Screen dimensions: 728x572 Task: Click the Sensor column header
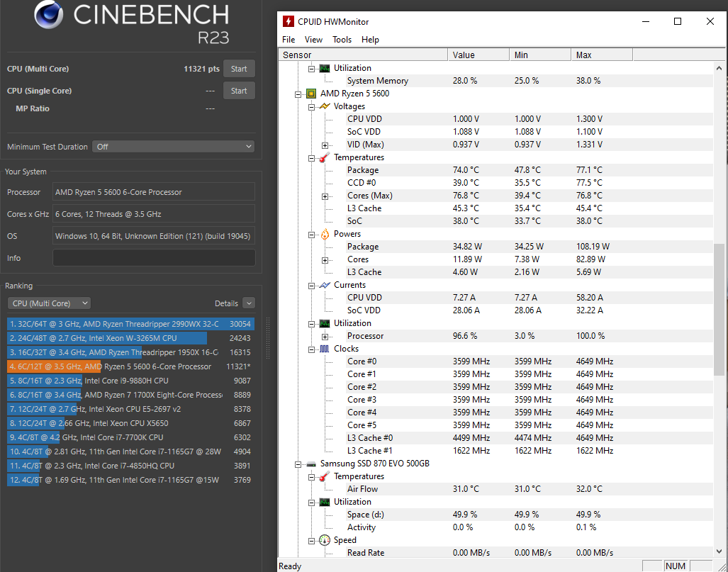point(363,55)
